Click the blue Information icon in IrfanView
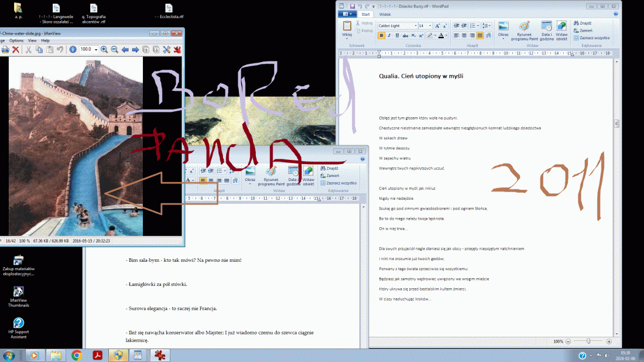 [x=73, y=50]
